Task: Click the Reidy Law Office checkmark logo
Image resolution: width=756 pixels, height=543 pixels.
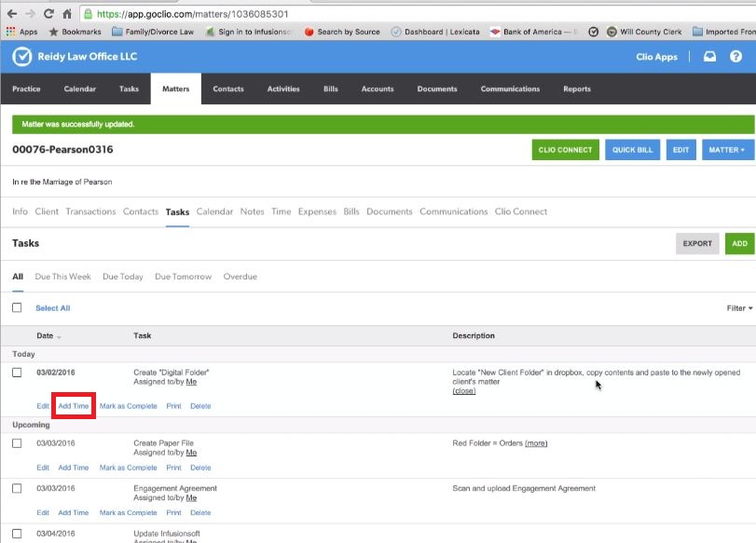Action: point(22,57)
